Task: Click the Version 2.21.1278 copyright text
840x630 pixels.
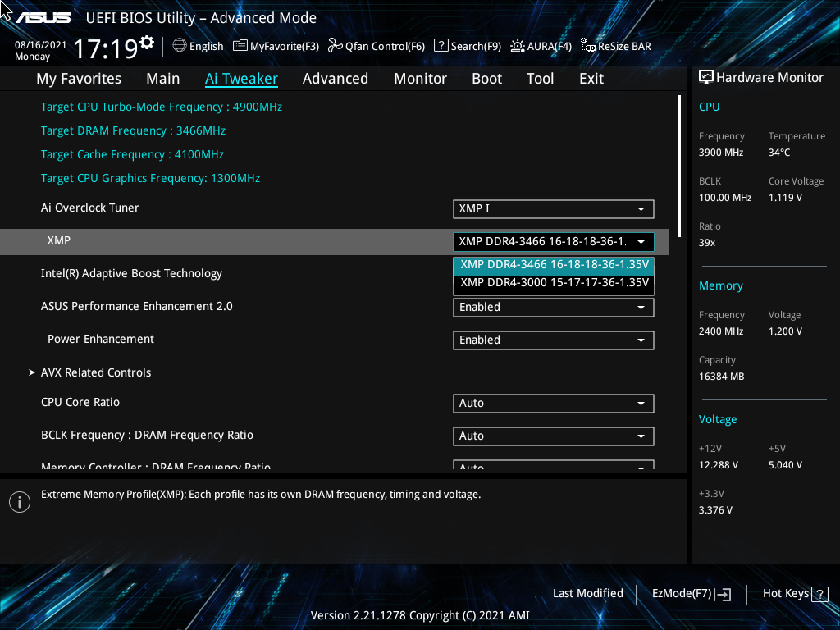Action: 420,615
